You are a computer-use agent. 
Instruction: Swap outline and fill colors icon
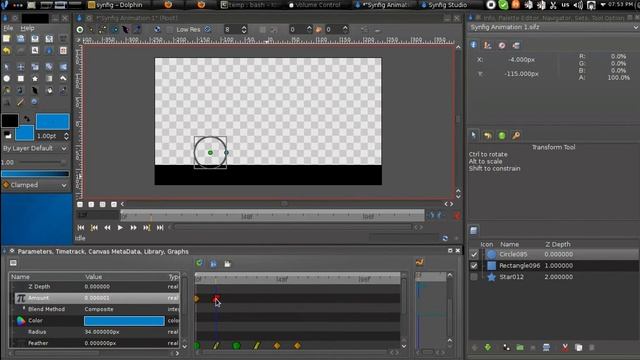pos(27,119)
